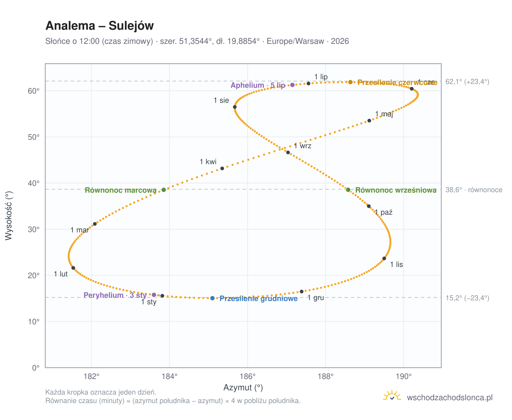The height and width of the screenshot is (420, 512).
Task: Select the 1 paź date marker
Action: pos(369,206)
